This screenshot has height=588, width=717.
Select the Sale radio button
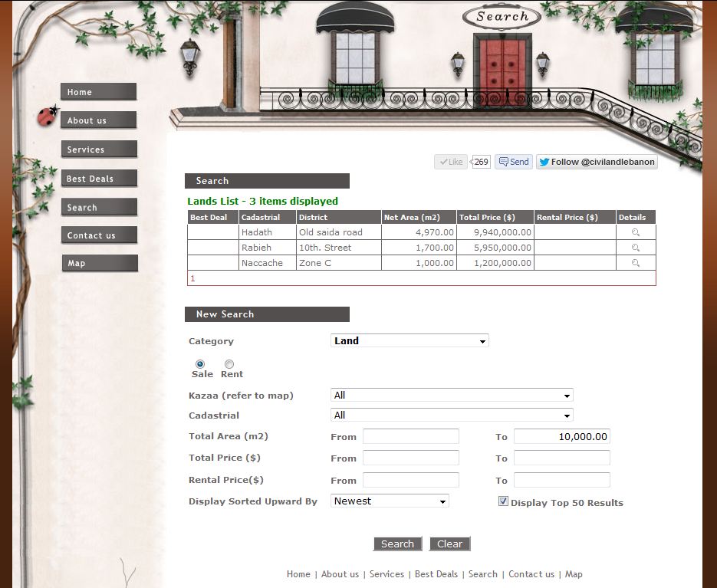click(200, 363)
